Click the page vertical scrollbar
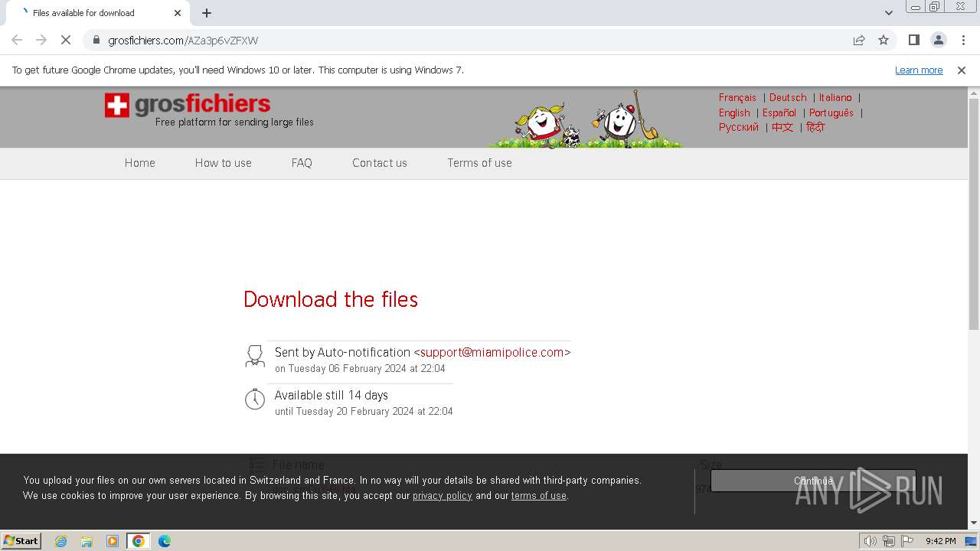This screenshot has height=551, width=980. click(974, 214)
